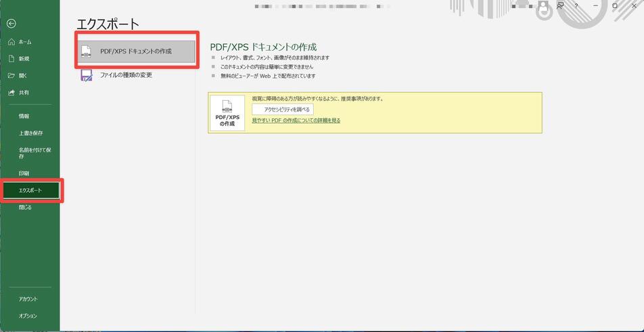Minimize the Excel window
Screen dimensions: 644x332
pos(596,5)
